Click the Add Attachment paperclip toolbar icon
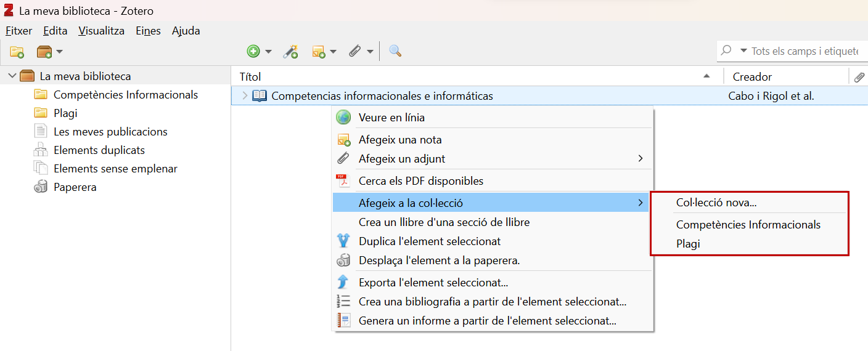Screen dimensions: 868x351 [x=354, y=52]
